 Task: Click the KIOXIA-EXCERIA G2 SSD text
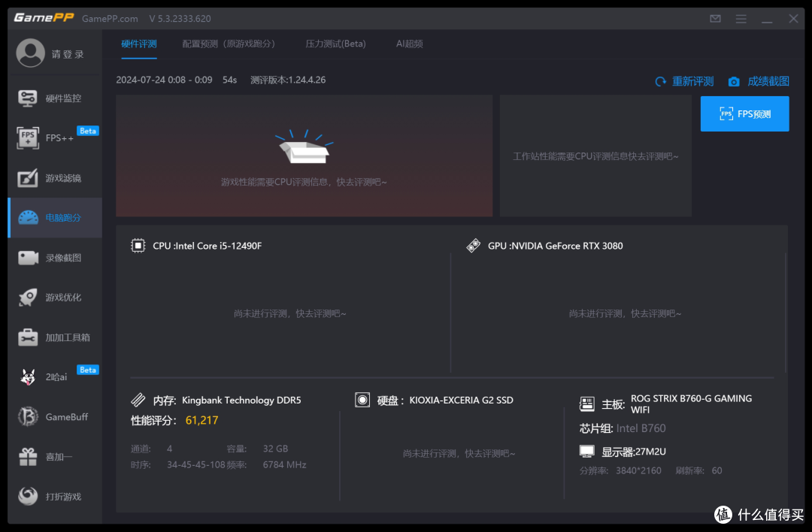tap(462, 400)
